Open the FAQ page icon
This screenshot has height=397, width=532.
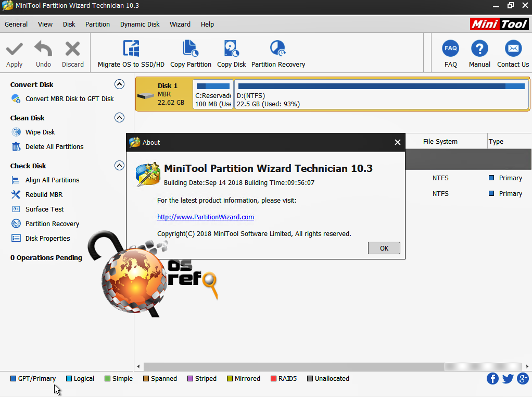(451, 48)
